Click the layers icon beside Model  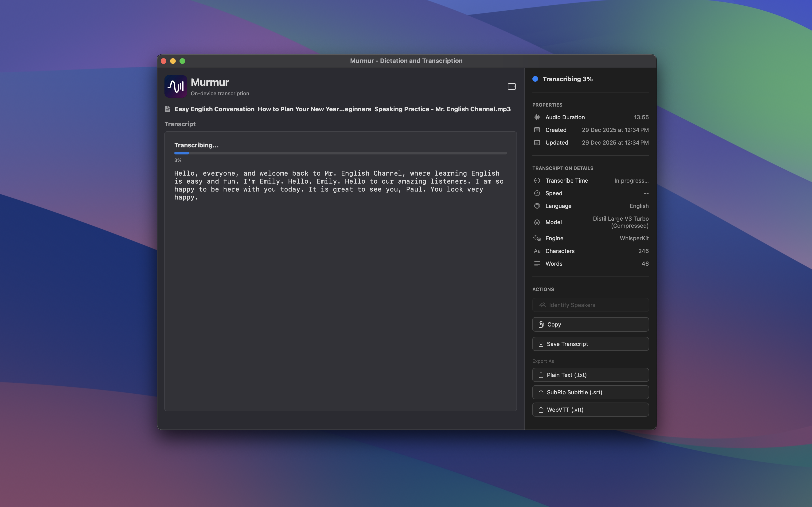tap(537, 222)
